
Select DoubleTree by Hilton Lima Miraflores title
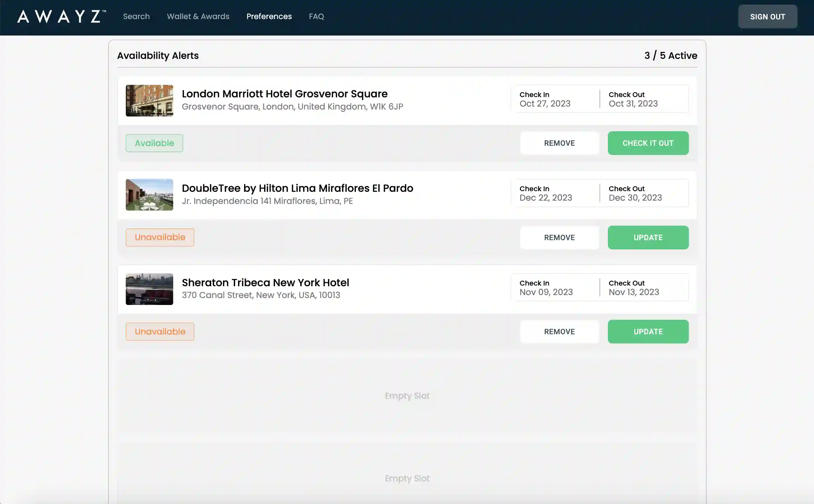pos(297,188)
